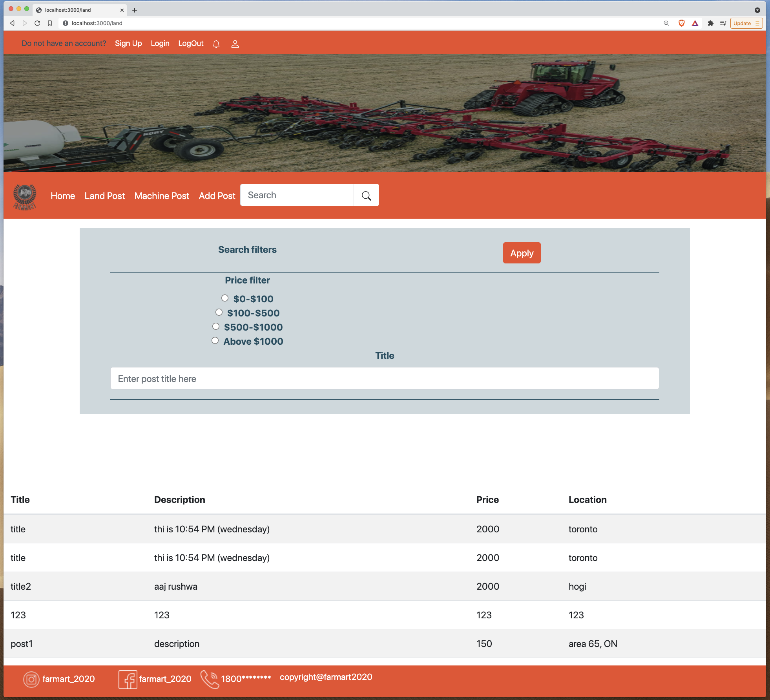
Task: Click the Sign Up link
Action: [x=128, y=44]
